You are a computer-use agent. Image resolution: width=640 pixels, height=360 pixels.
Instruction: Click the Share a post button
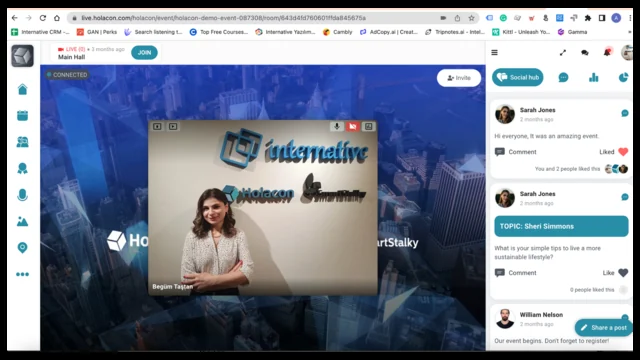[x=603, y=327]
